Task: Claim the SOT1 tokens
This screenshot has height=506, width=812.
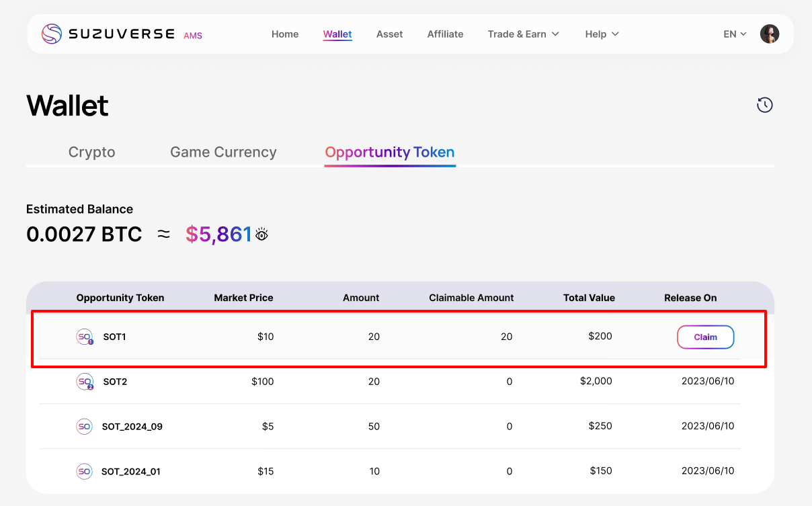Action: click(705, 337)
